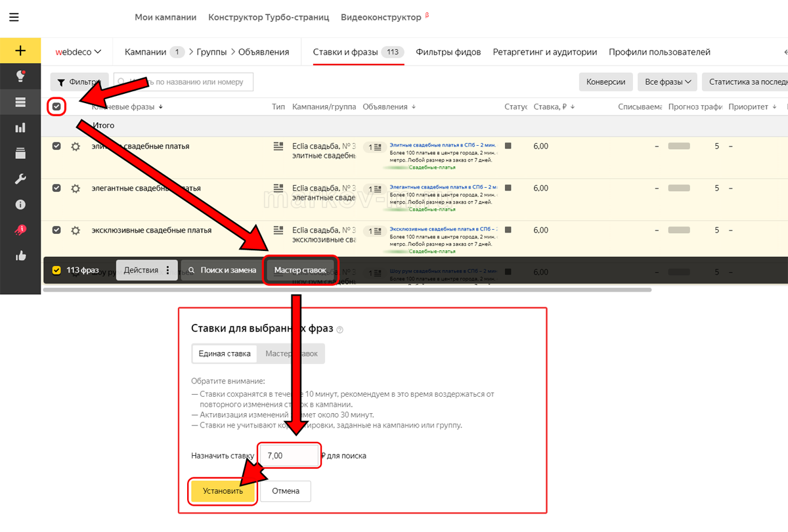Image resolution: width=788 pixels, height=532 pixels.
Task: Uncheck the эксклюзивные свадебные платья row checkbox
Action: pyautogui.click(x=56, y=230)
